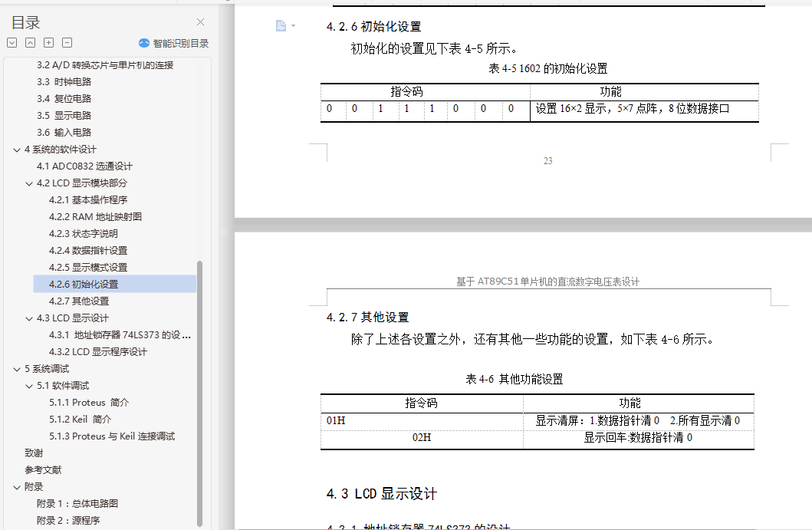This screenshot has width=812, height=530.
Task: Go to 参考文献 entry
Action: pyautogui.click(x=43, y=470)
